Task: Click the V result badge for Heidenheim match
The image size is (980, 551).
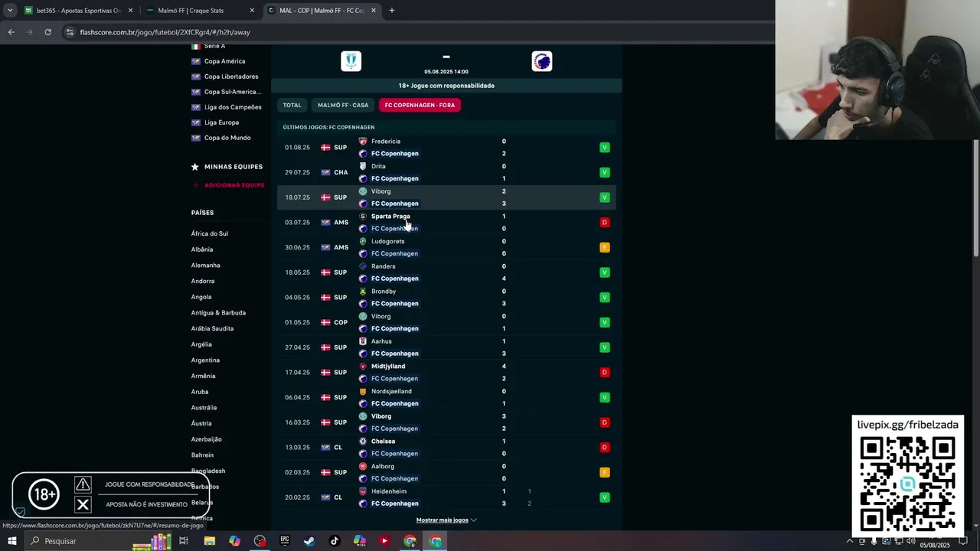Action: [x=604, y=497]
